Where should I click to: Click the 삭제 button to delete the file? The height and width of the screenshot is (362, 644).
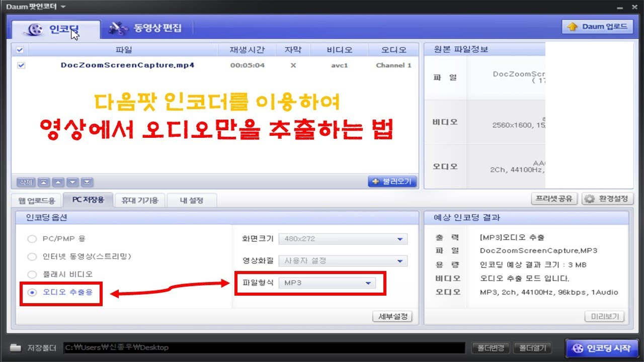pyautogui.click(x=25, y=182)
